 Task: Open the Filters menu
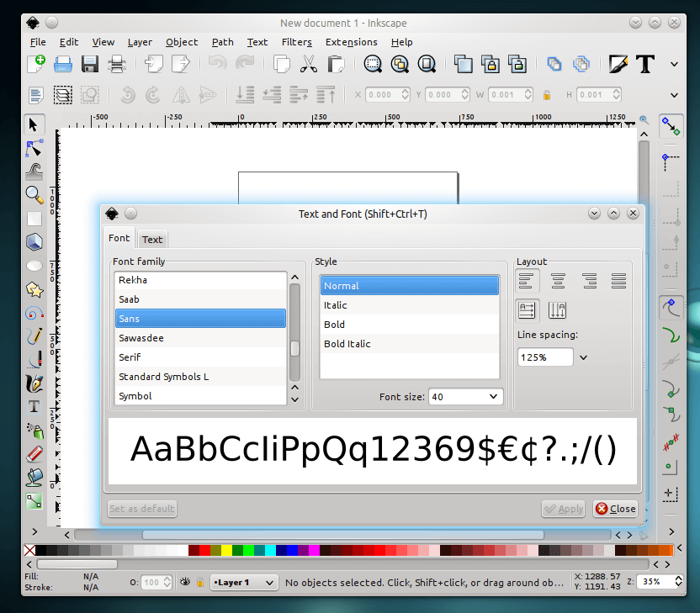click(x=296, y=42)
